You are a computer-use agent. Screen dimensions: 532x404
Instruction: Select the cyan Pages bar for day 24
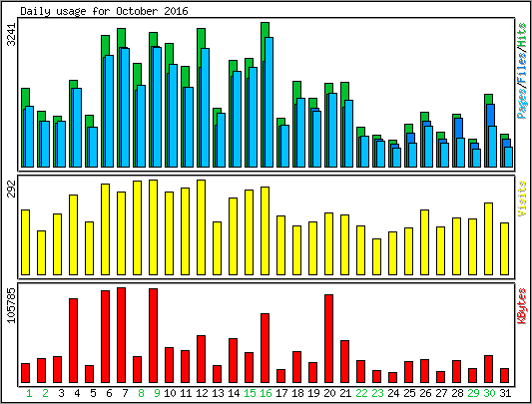click(396, 158)
